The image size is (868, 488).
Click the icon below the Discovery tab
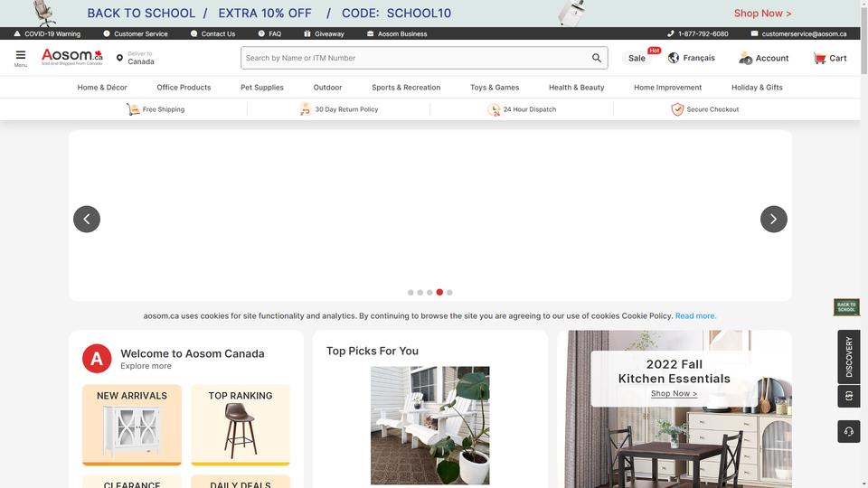point(849,396)
